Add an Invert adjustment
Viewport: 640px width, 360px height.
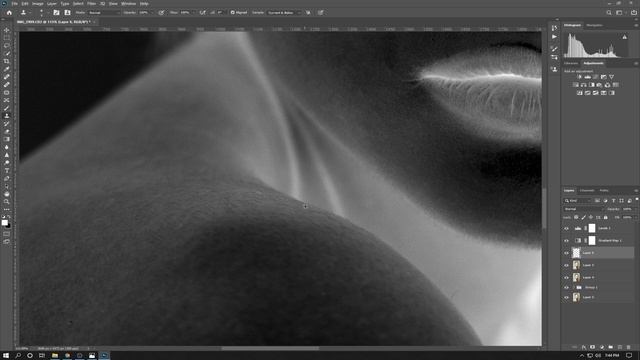pos(580,93)
